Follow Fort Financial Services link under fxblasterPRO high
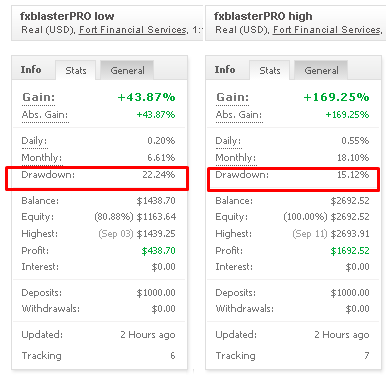 pos(327,30)
